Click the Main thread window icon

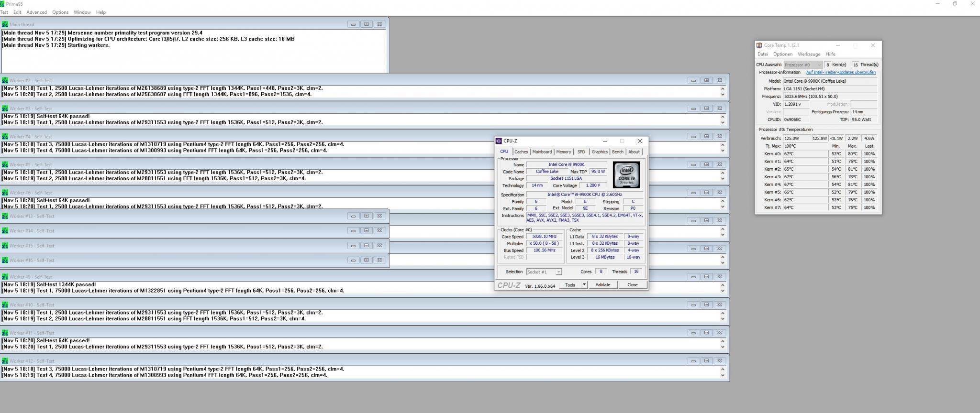click(5, 24)
